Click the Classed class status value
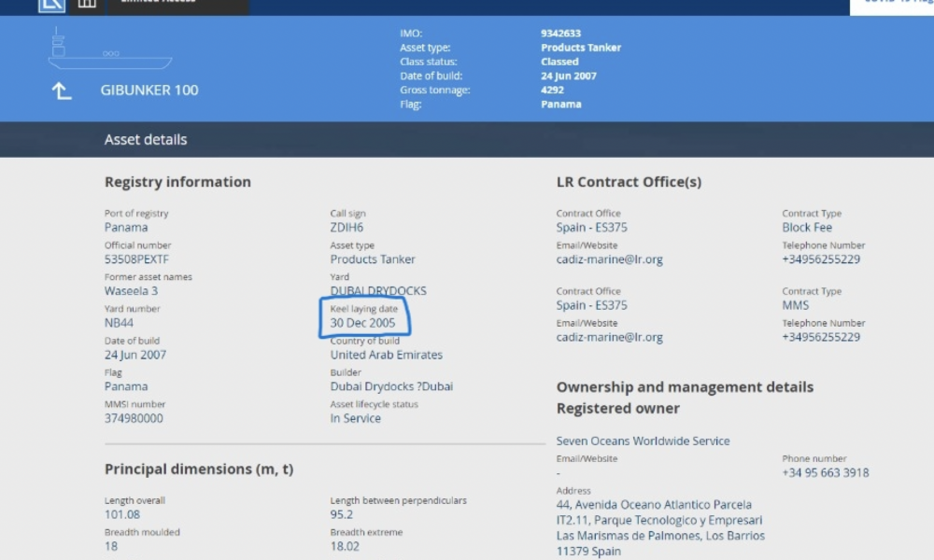The image size is (934, 560). (x=559, y=62)
